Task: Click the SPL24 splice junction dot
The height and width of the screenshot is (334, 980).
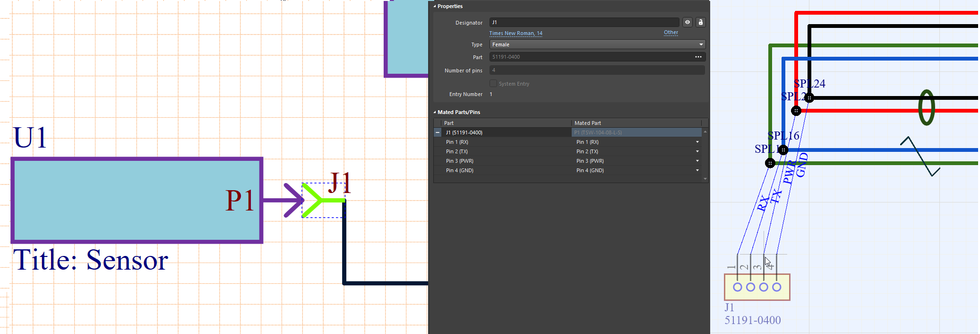Action: (809, 98)
